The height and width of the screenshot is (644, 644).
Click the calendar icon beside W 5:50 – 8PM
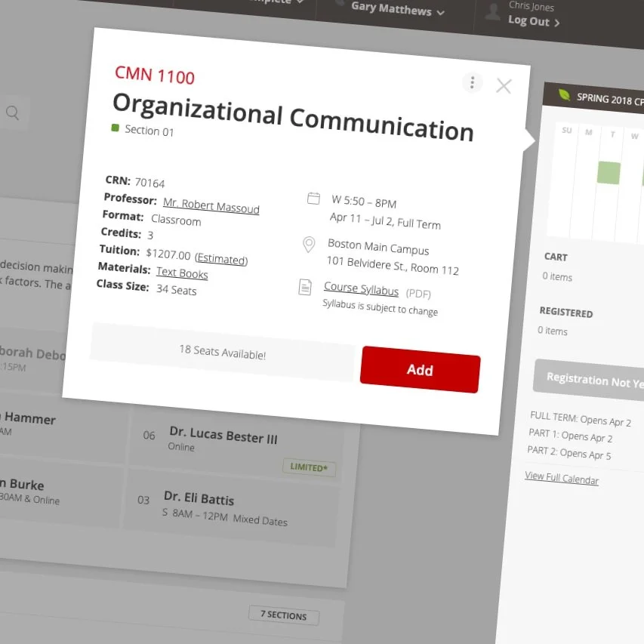pos(314,199)
